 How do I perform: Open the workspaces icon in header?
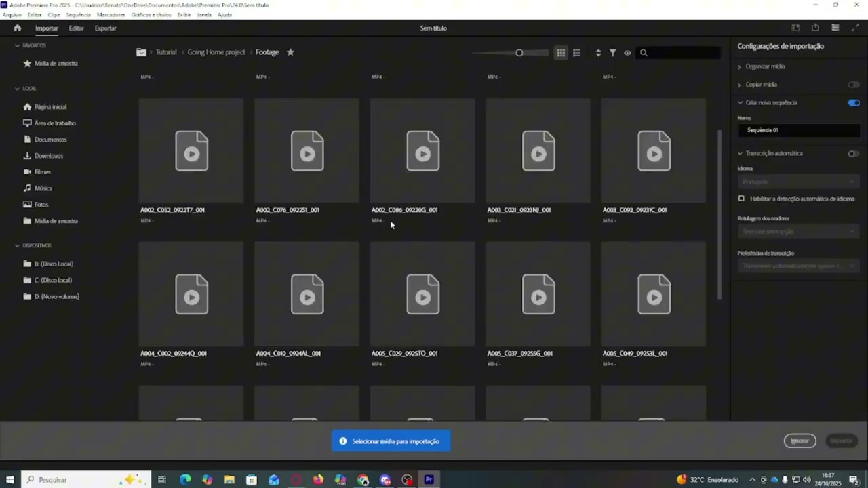[795, 28]
